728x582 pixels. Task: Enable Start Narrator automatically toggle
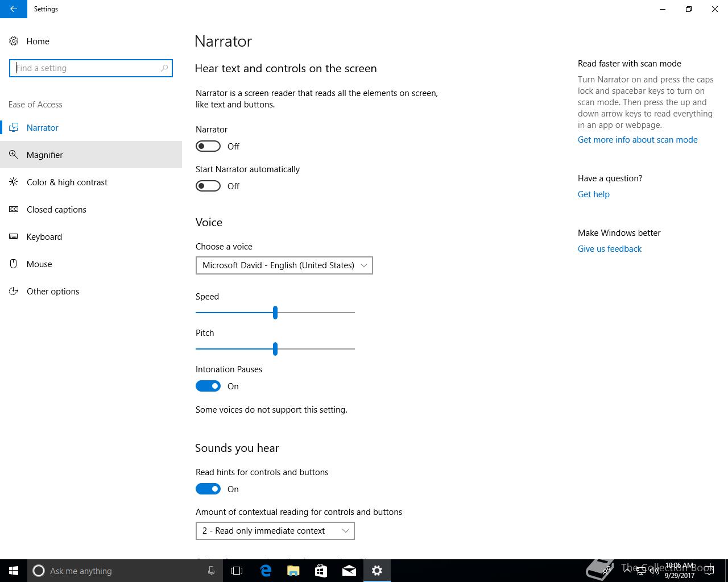(208, 186)
